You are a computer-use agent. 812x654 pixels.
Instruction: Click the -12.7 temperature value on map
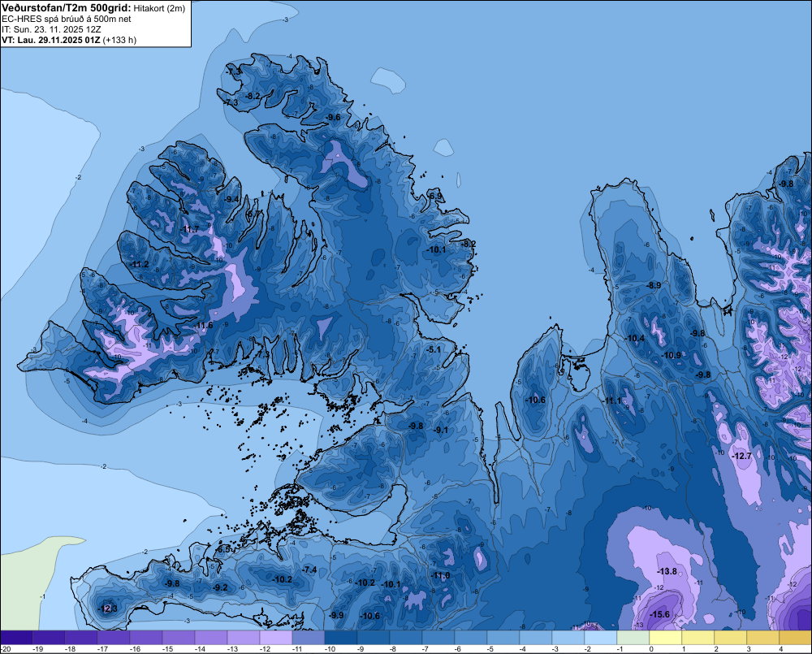point(741,456)
